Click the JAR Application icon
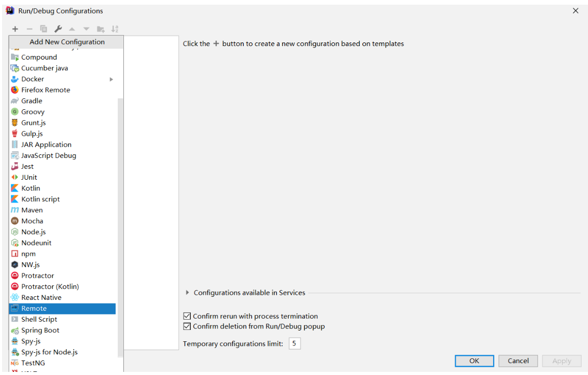588x375 pixels. pos(15,144)
